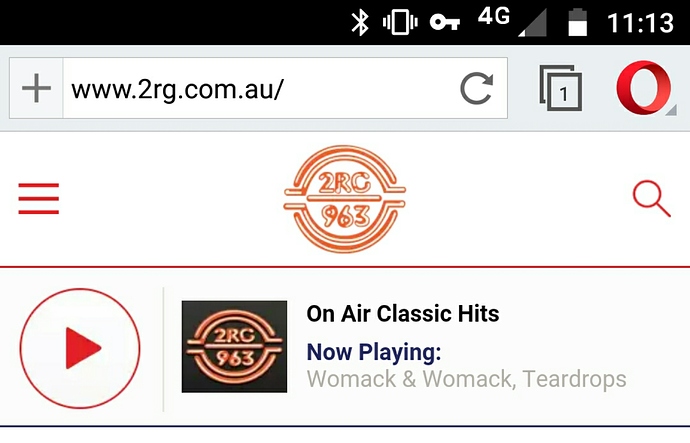Open a new tab with plus icon
Screen dimensions: 690x443
point(36,88)
